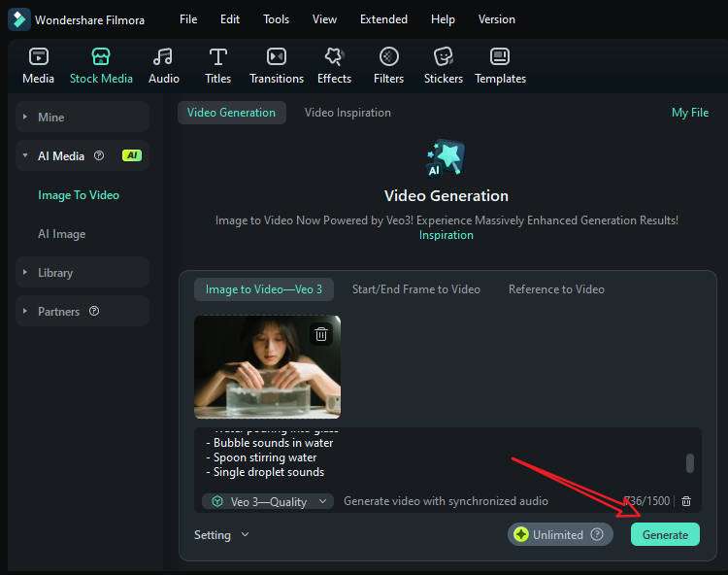Open the Audio library
The width and height of the screenshot is (728, 575).
[163, 65]
